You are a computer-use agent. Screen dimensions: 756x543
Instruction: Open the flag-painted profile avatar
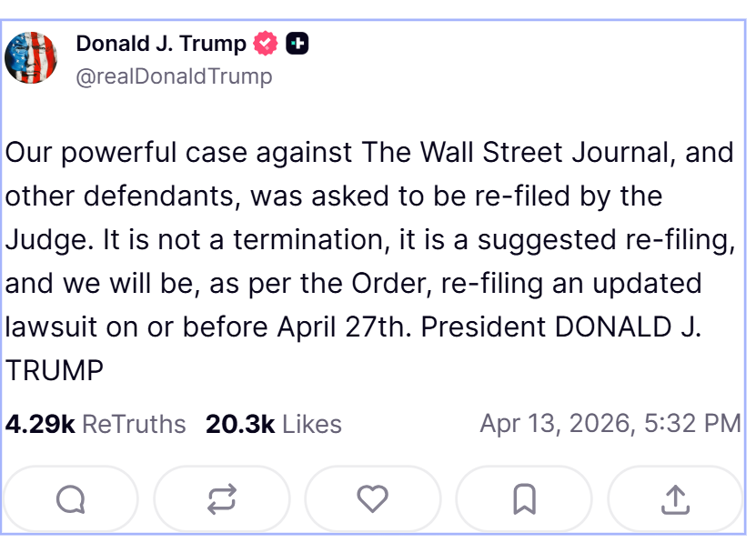(31, 57)
